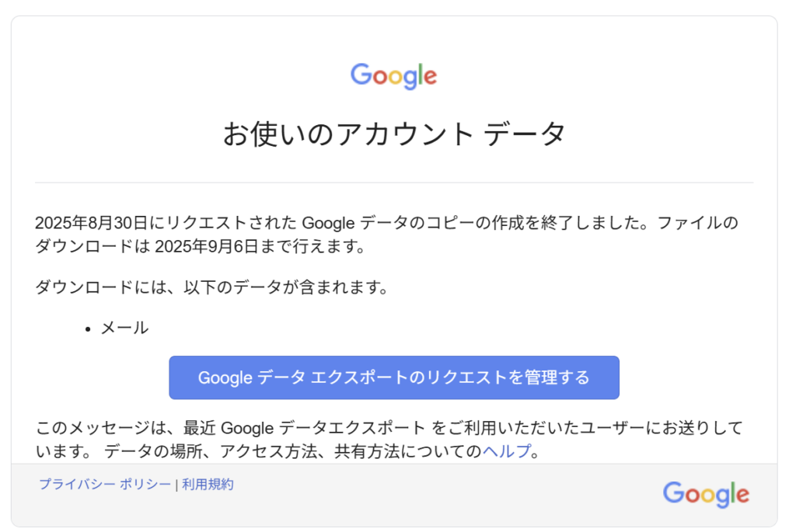This screenshot has width=796, height=532.
Task: Click the Google logo at the top
Action: click(393, 75)
